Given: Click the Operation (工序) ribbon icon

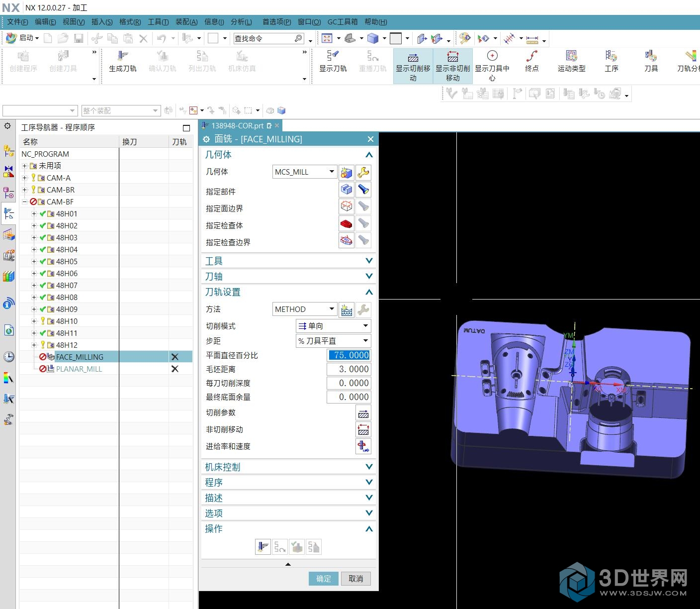Looking at the screenshot, I should click(x=612, y=61).
